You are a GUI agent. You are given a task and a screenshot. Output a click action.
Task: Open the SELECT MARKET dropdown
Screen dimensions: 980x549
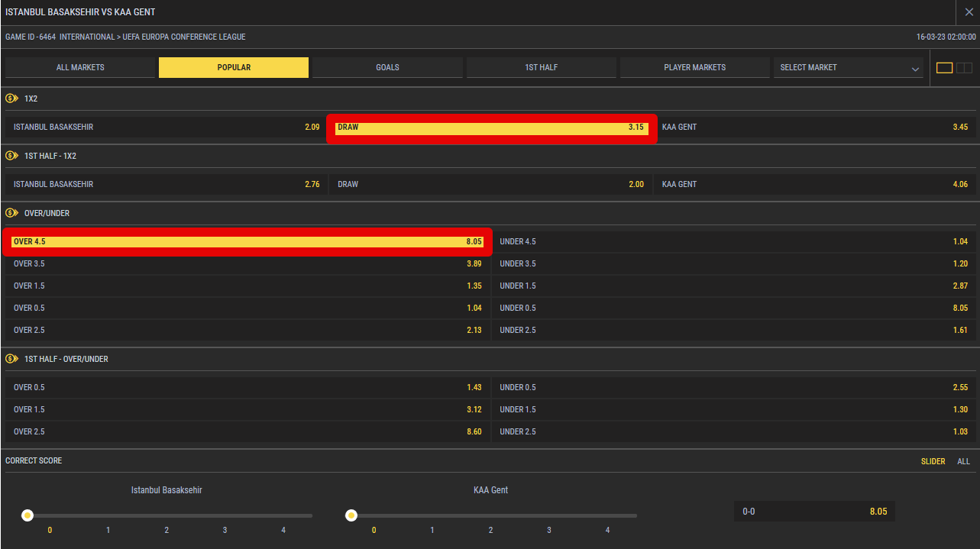[849, 67]
